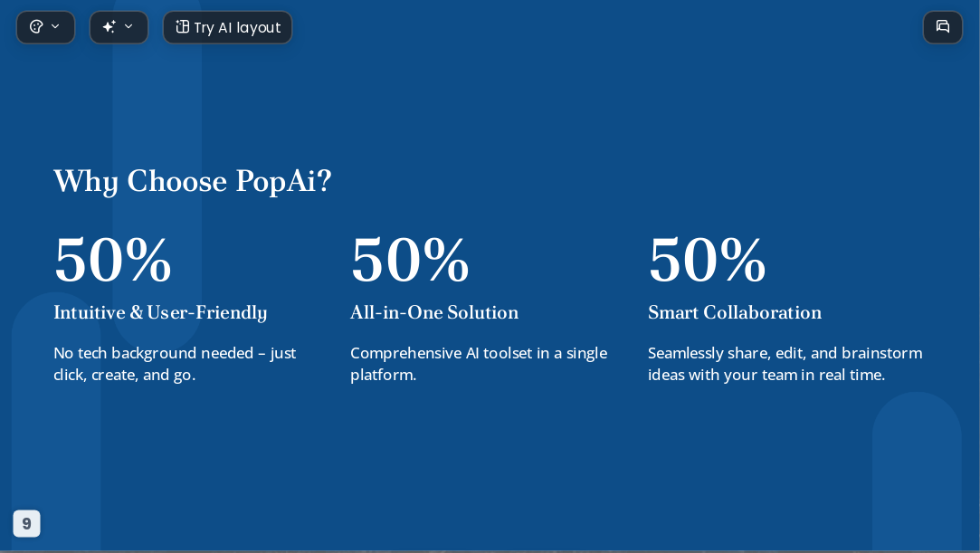The image size is (980, 553).
Task: Expand the chevron beside the sparkle icon
Action: click(128, 26)
